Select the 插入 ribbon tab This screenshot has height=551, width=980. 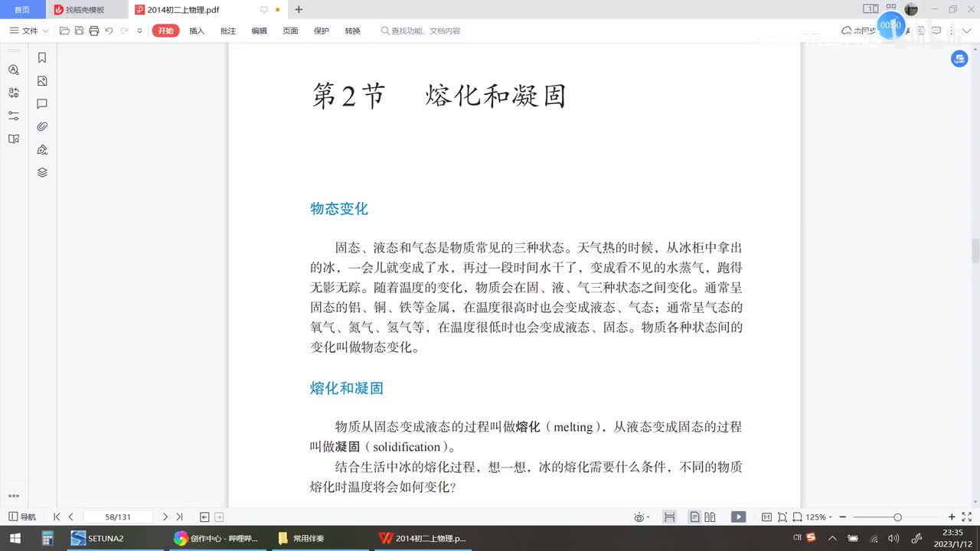coord(197,31)
